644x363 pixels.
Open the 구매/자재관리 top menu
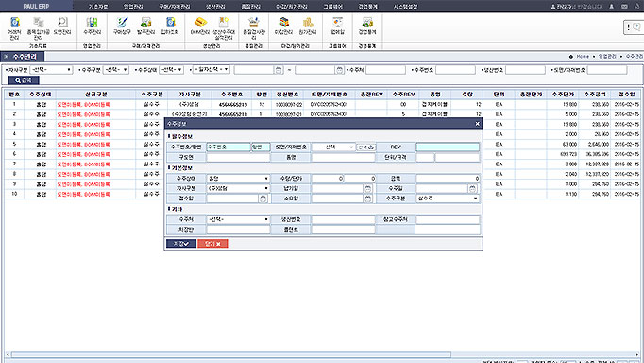[x=175, y=7]
